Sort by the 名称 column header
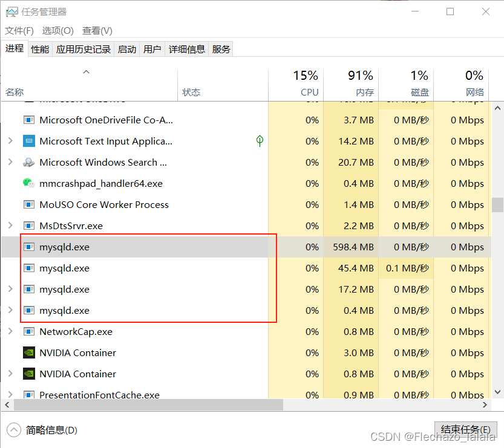 pyautogui.click(x=90, y=85)
